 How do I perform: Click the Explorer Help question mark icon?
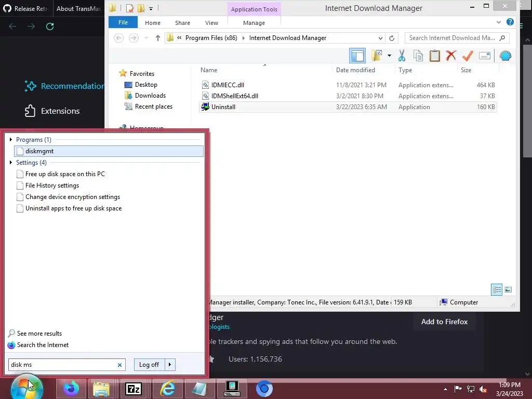point(510,22)
